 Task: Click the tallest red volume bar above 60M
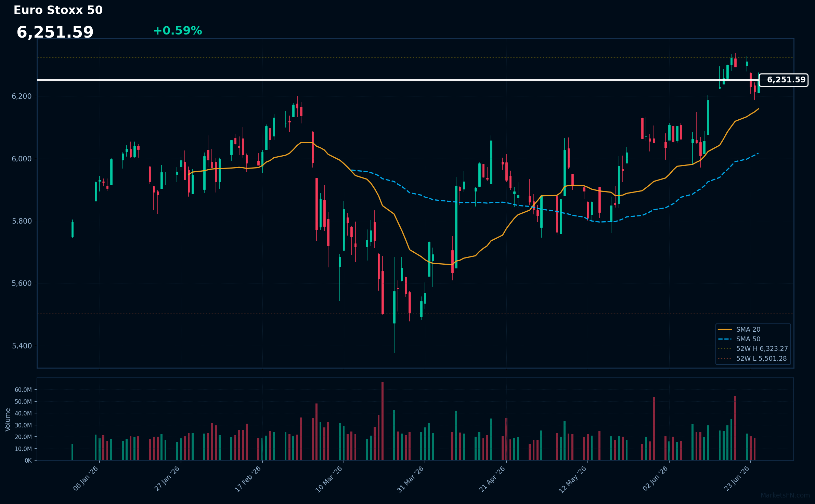coord(383,421)
